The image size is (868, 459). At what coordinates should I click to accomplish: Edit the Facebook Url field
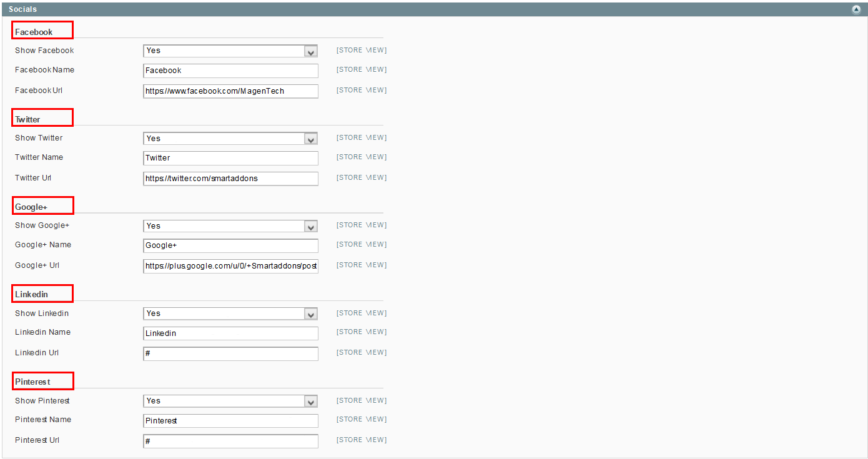pyautogui.click(x=230, y=91)
